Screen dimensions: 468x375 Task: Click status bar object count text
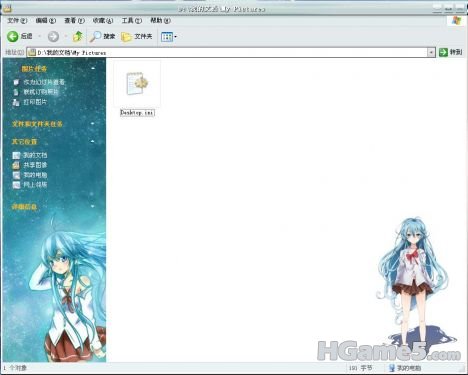tap(15, 368)
